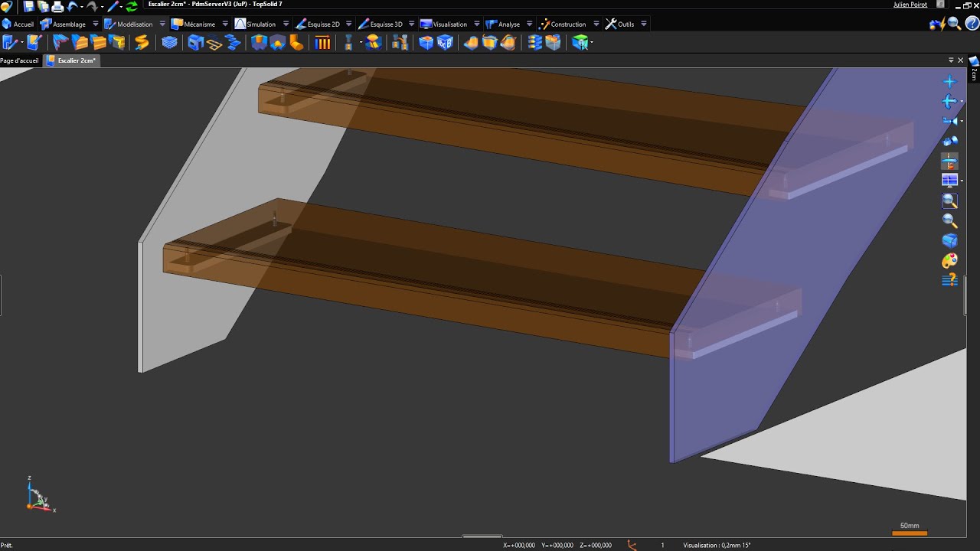The width and height of the screenshot is (980, 551).
Task: Open the TopSolid application menu logo
Action: point(6,6)
